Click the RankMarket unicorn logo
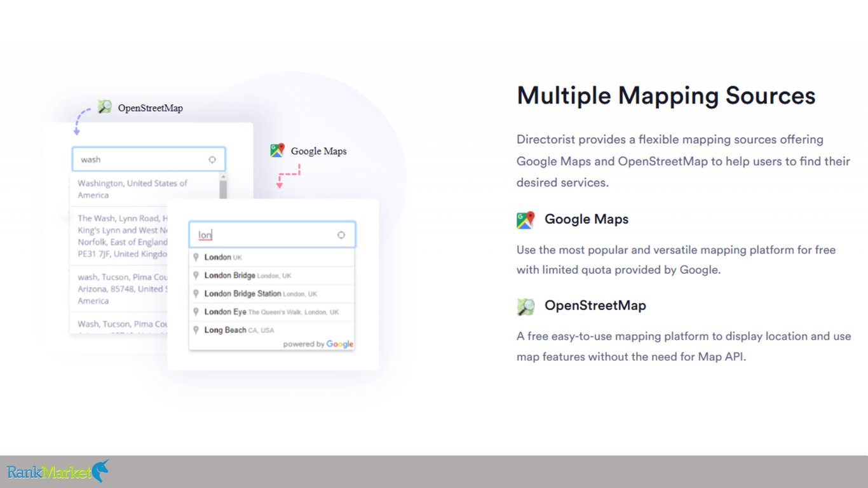 pos(100,471)
